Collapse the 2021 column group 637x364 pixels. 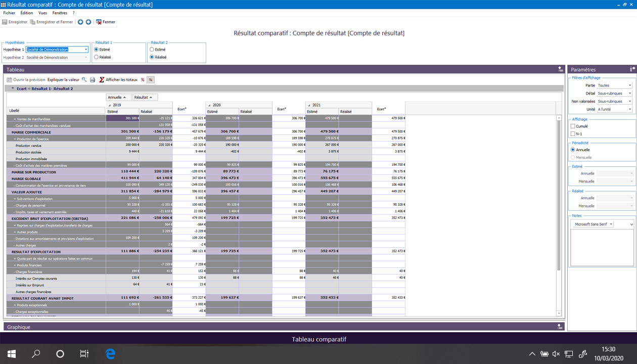coord(309,105)
